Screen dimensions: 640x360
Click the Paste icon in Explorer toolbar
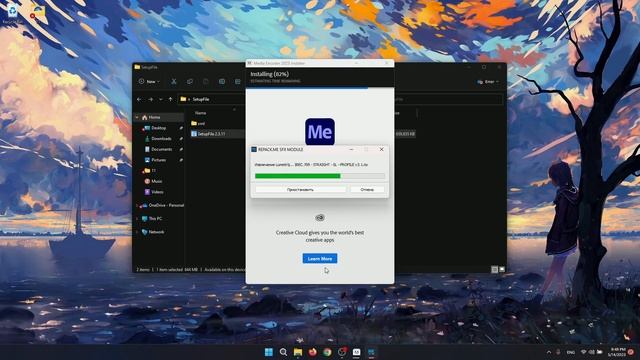206,82
